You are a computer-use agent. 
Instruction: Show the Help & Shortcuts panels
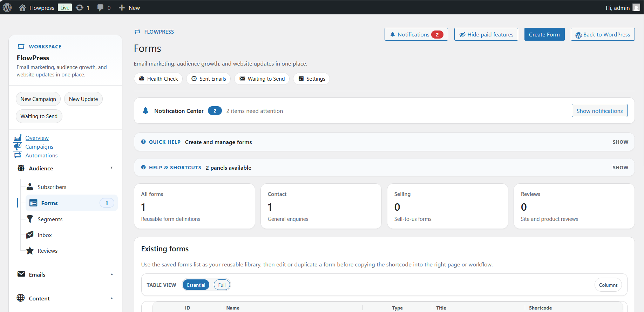tap(620, 168)
